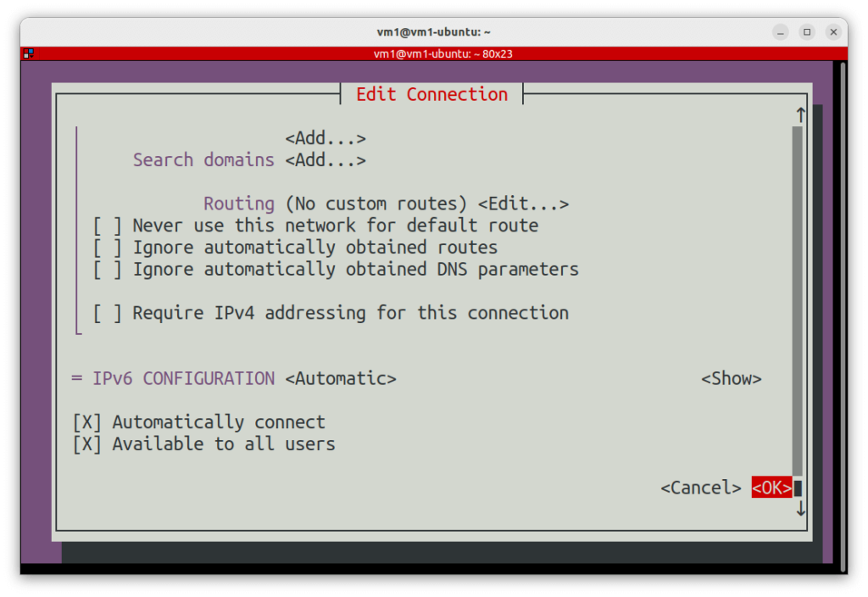Screen dimensions: 868x597
Task: Add a search domain
Action: 325,160
